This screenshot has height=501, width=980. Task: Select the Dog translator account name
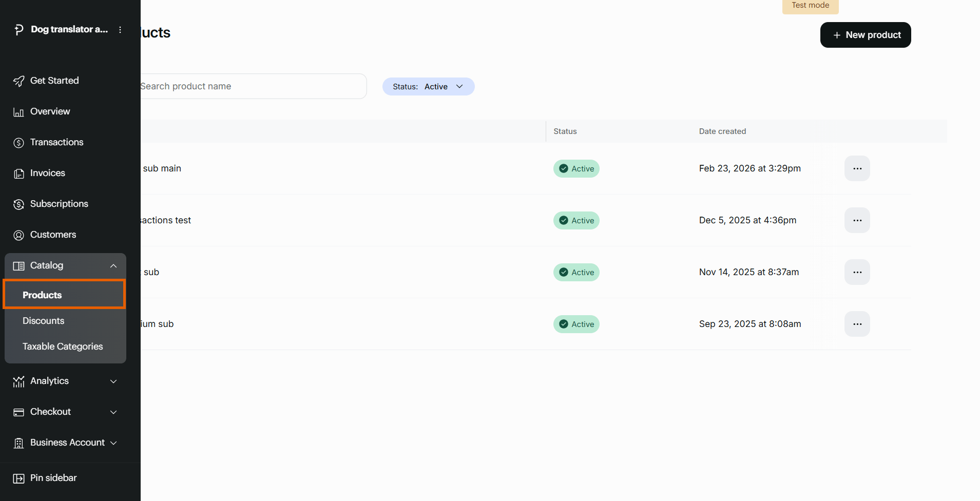coord(69,29)
